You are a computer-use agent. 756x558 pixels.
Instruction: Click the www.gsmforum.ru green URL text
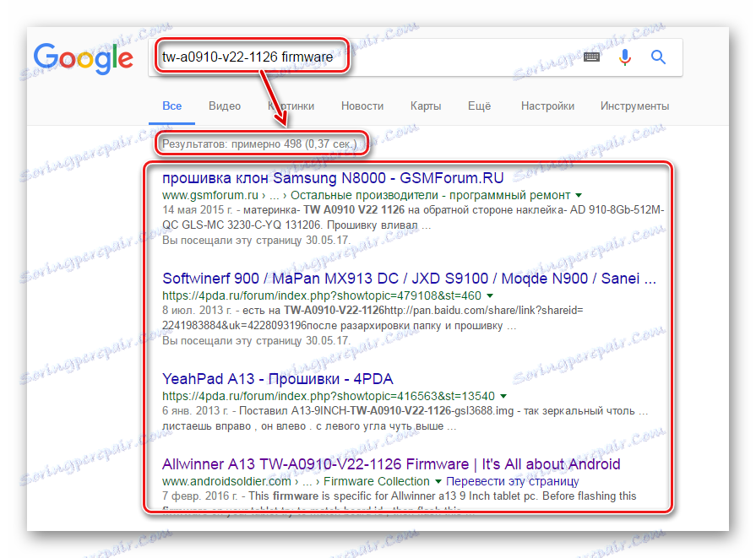[210, 195]
